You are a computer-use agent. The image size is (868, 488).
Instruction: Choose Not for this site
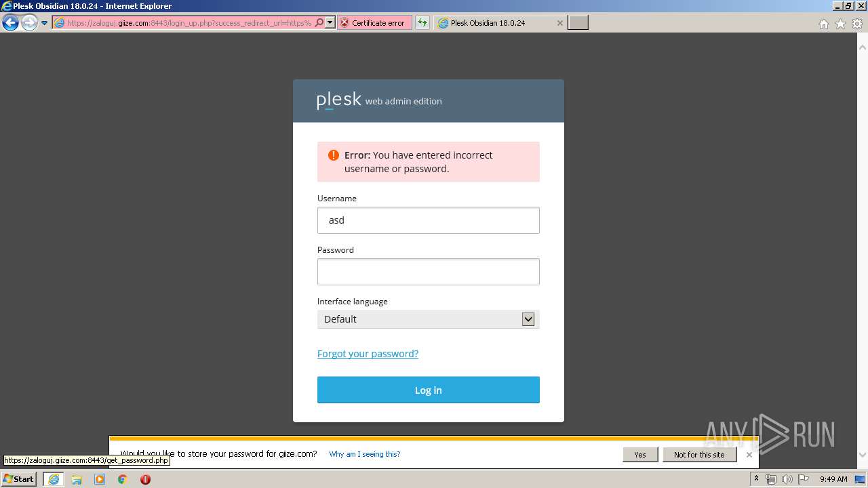click(x=699, y=455)
